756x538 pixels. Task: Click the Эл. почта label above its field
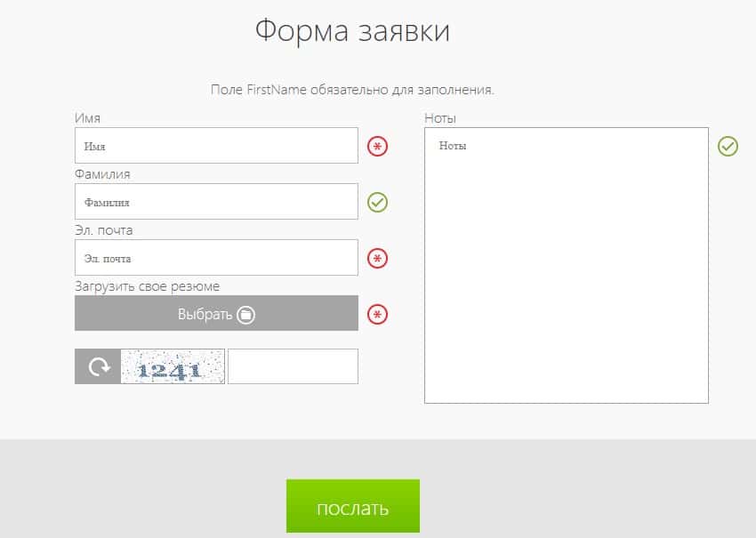click(x=104, y=230)
